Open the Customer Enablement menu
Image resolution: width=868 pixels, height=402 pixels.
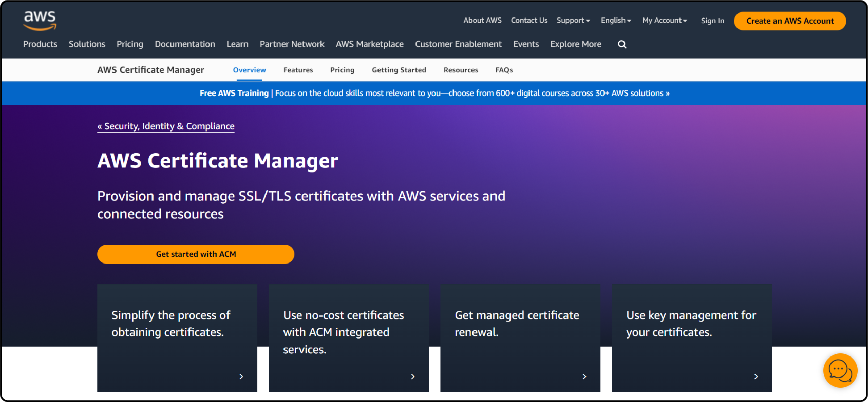point(458,44)
